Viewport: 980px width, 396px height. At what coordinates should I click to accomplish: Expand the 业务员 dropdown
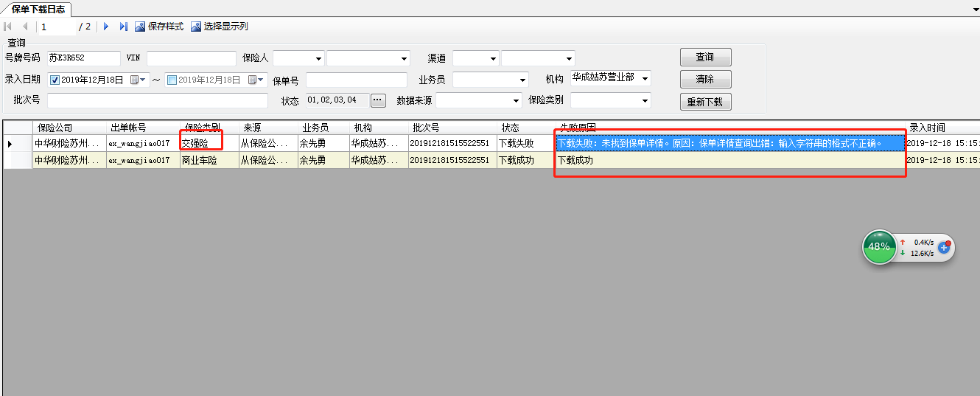(x=522, y=80)
